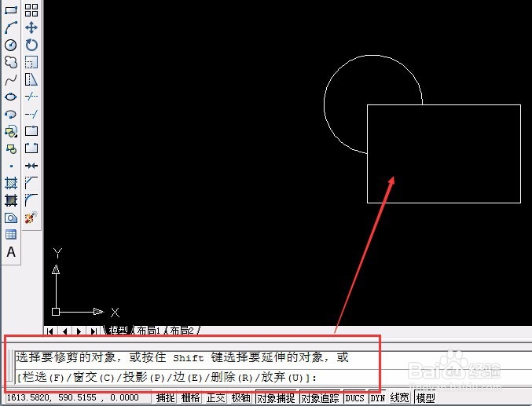Select the Trim tool
Viewport: 532px width, 406px height.
(31, 97)
